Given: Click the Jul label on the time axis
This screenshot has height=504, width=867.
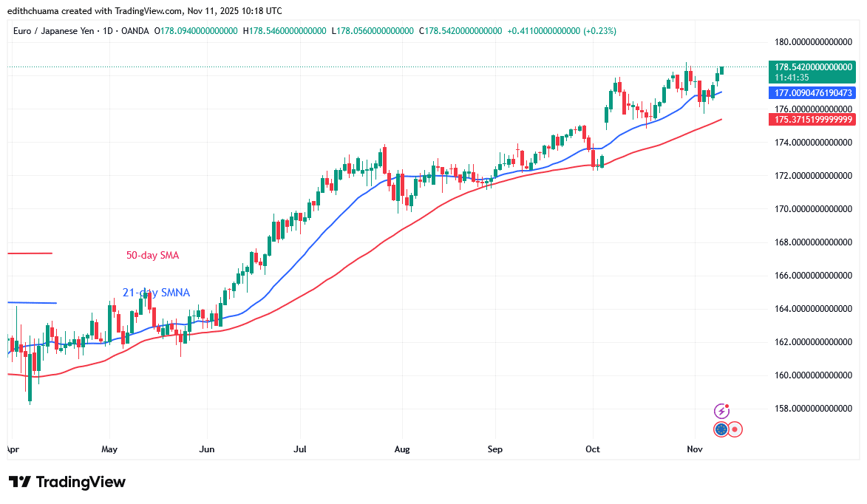Looking at the screenshot, I should tap(299, 449).
